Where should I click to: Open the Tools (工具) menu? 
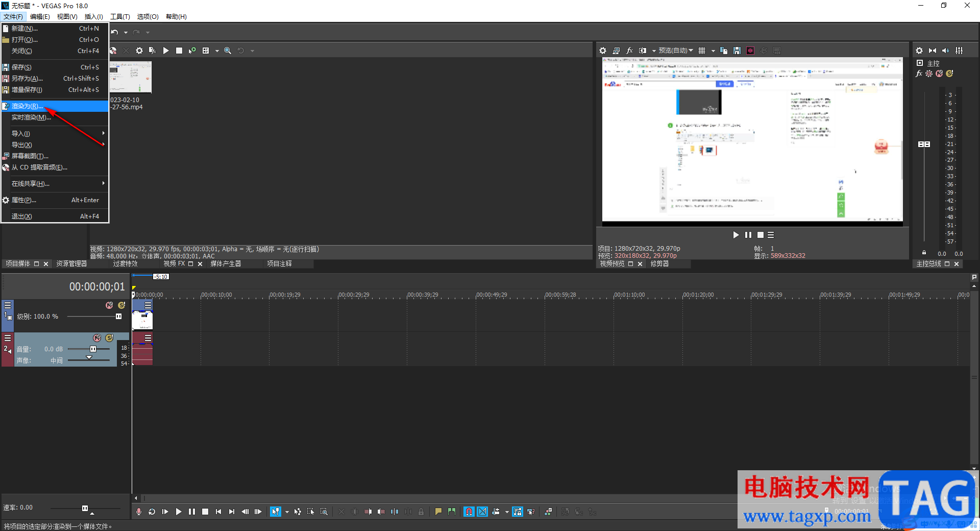point(120,16)
